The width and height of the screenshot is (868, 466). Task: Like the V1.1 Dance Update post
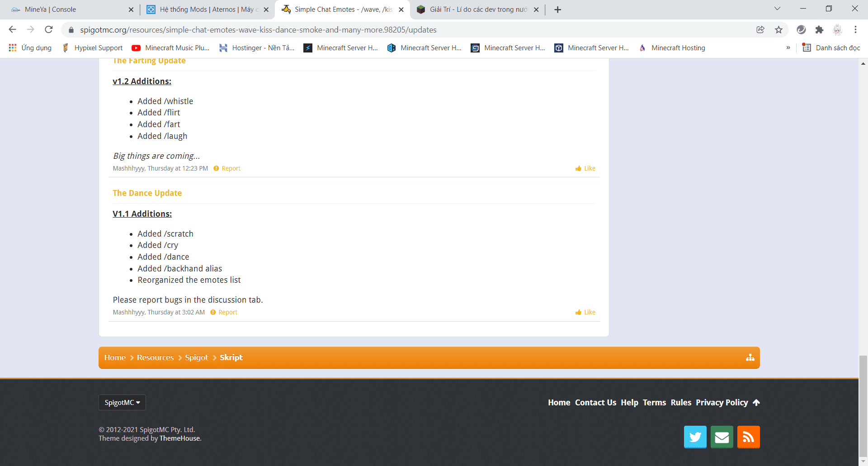pos(585,312)
